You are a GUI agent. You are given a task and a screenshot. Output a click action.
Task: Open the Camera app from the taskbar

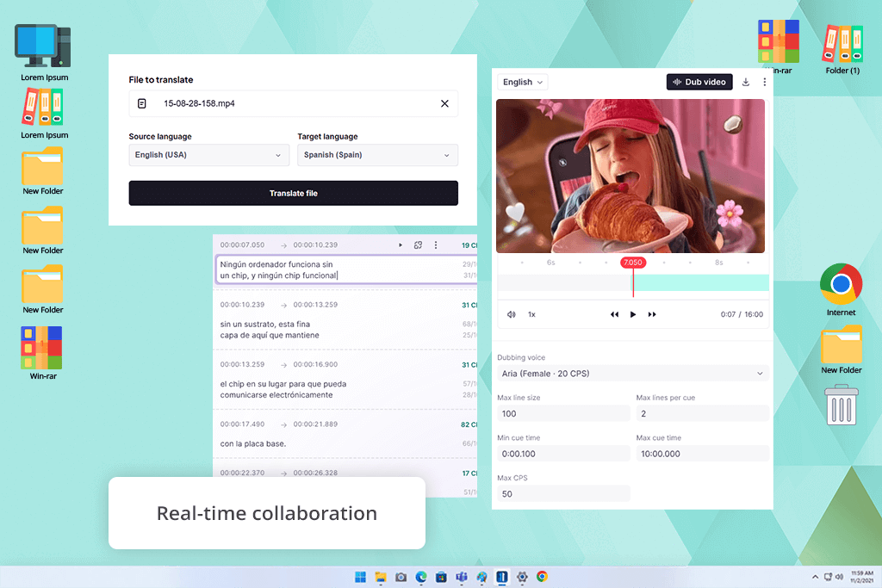click(401, 577)
